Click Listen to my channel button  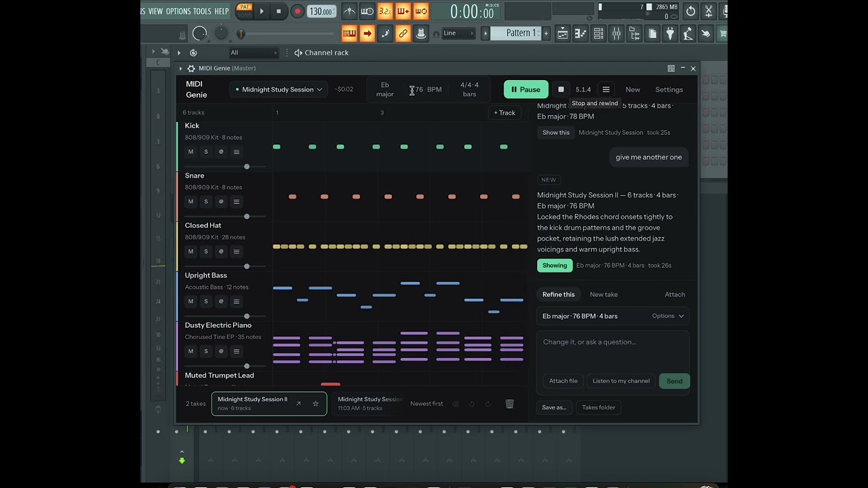(621, 381)
